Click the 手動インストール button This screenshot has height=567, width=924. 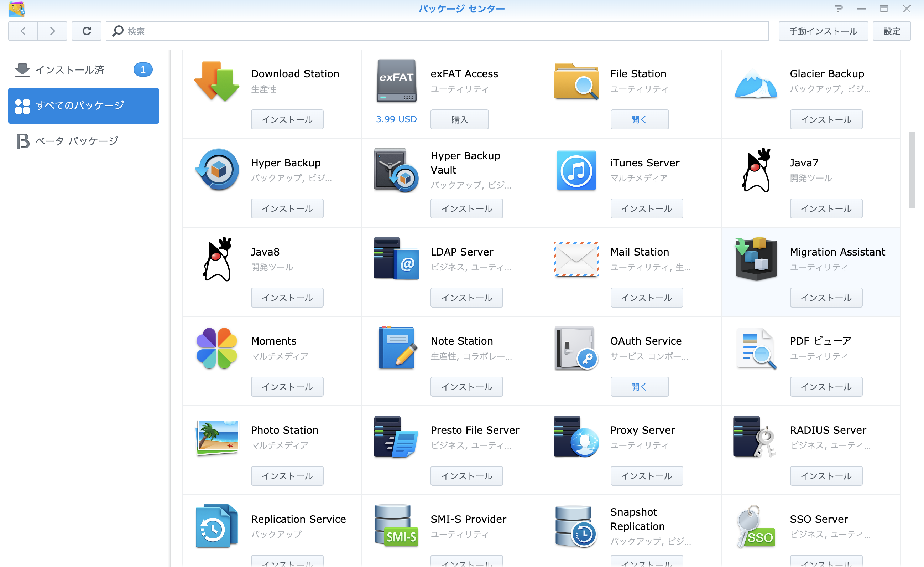pyautogui.click(x=824, y=31)
